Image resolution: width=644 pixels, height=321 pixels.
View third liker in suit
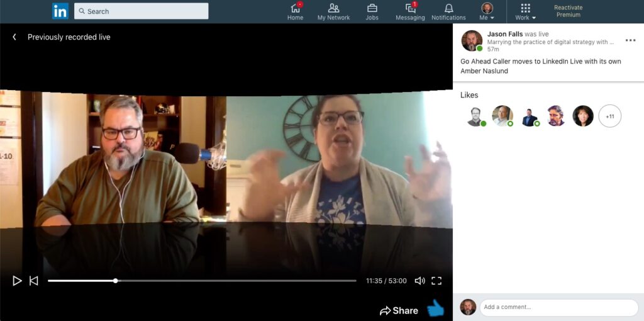530,116
